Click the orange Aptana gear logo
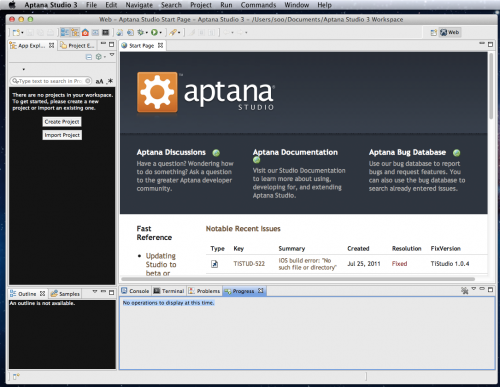 [x=157, y=92]
